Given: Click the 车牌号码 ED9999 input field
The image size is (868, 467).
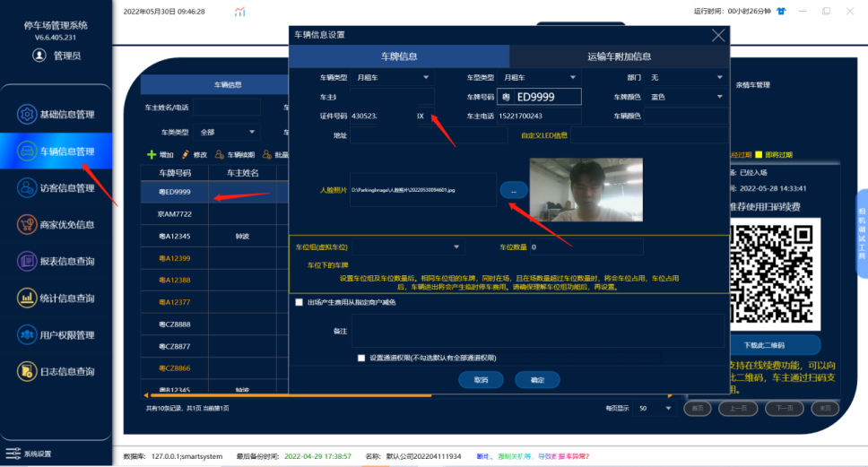Looking at the screenshot, I should [x=548, y=97].
